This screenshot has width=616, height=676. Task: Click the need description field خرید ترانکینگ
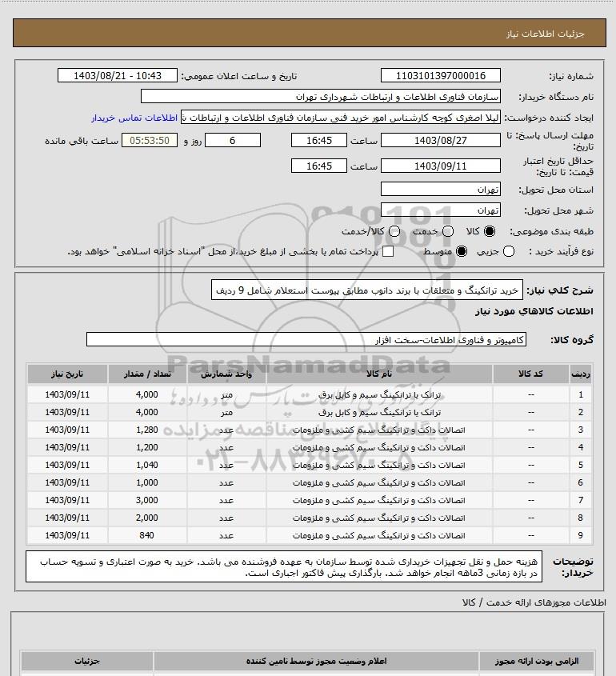coord(367,290)
